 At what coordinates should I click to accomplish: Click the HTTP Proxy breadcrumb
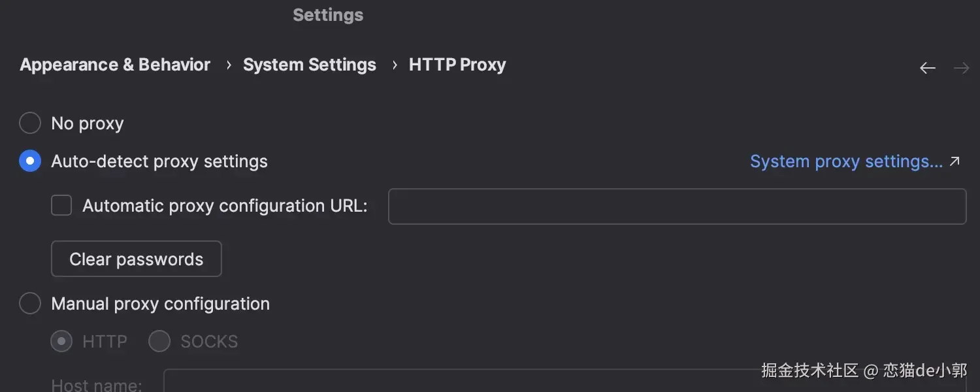[457, 65]
